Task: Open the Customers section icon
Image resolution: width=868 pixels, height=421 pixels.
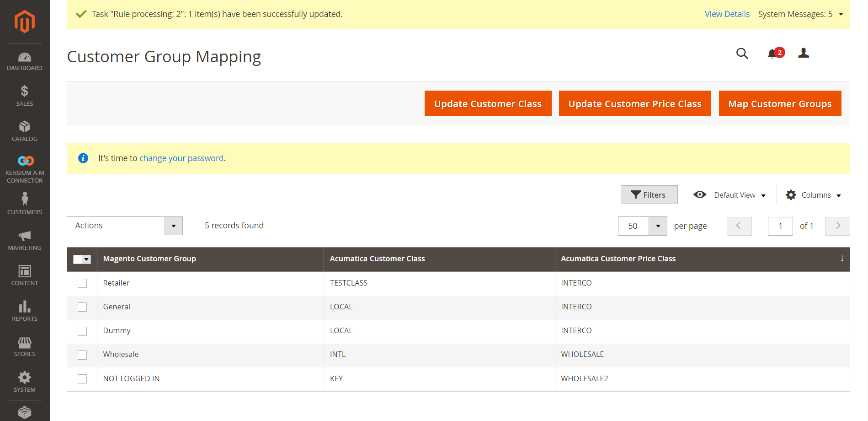Action: tap(25, 200)
